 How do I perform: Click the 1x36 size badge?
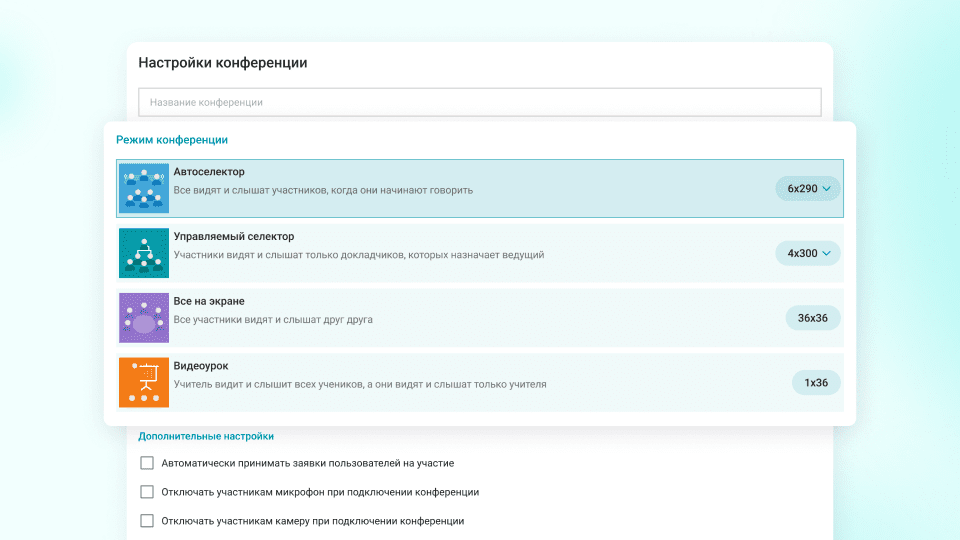pyautogui.click(x=816, y=382)
